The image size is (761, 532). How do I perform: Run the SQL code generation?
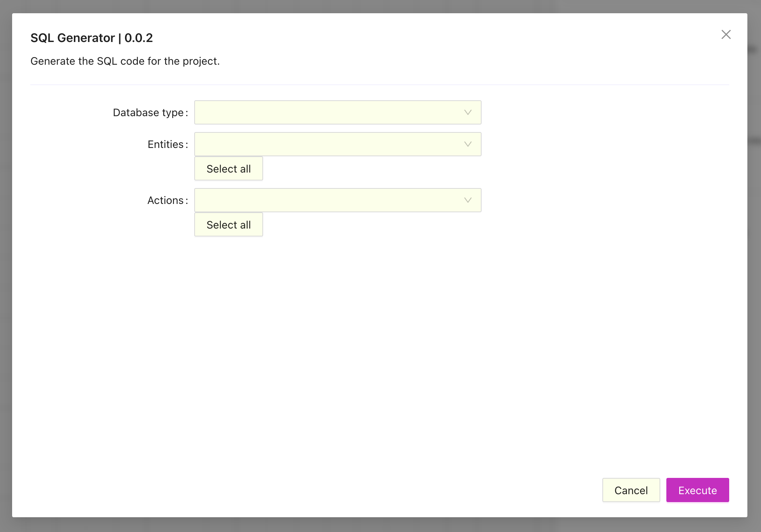697,490
